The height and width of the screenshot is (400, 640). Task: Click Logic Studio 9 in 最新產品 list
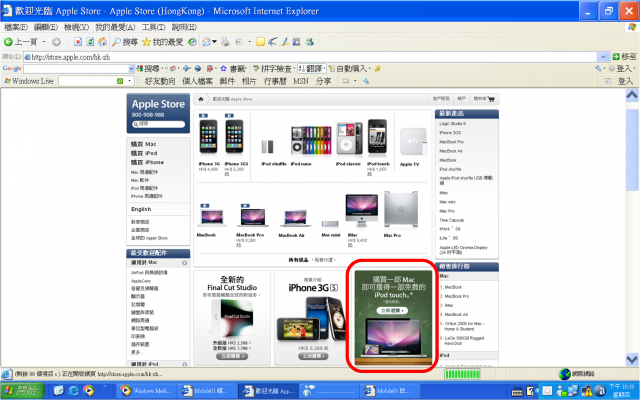(x=452, y=123)
